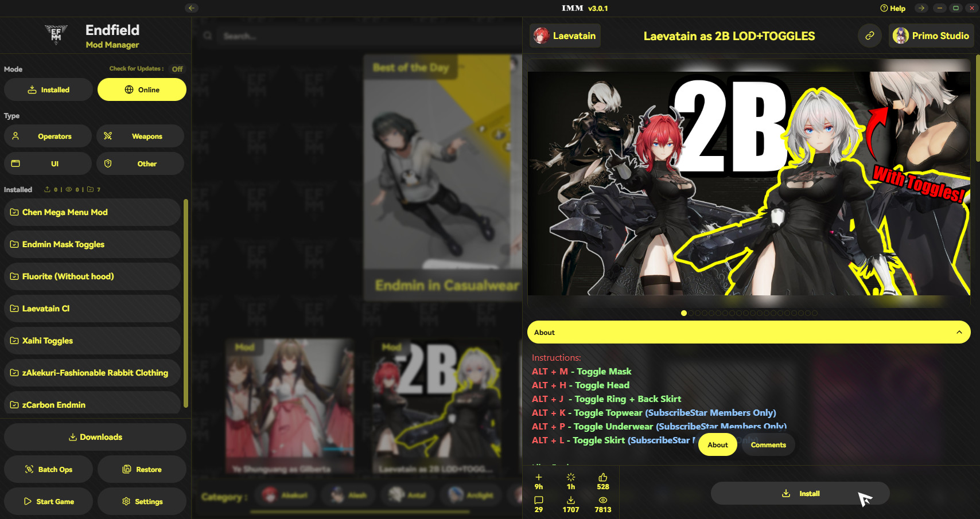This screenshot has height=519, width=980.
Task: Toggle Check for Updates Off switch
Action: (177, 69)
